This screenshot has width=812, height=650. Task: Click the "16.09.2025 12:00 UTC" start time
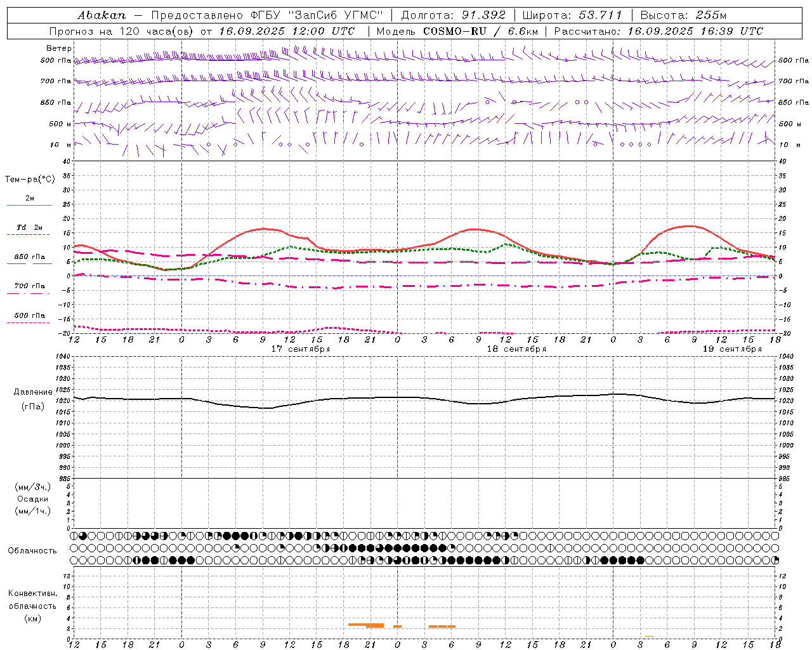click(x=287, y=31)
